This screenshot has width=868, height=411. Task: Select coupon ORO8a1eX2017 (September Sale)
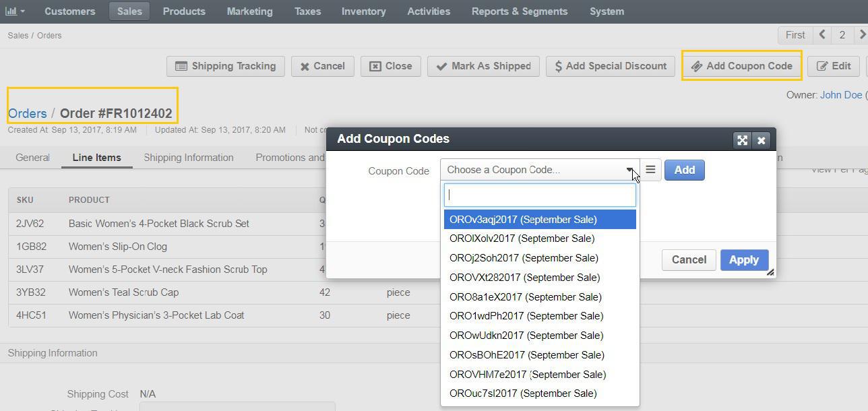tap(540, 297)
